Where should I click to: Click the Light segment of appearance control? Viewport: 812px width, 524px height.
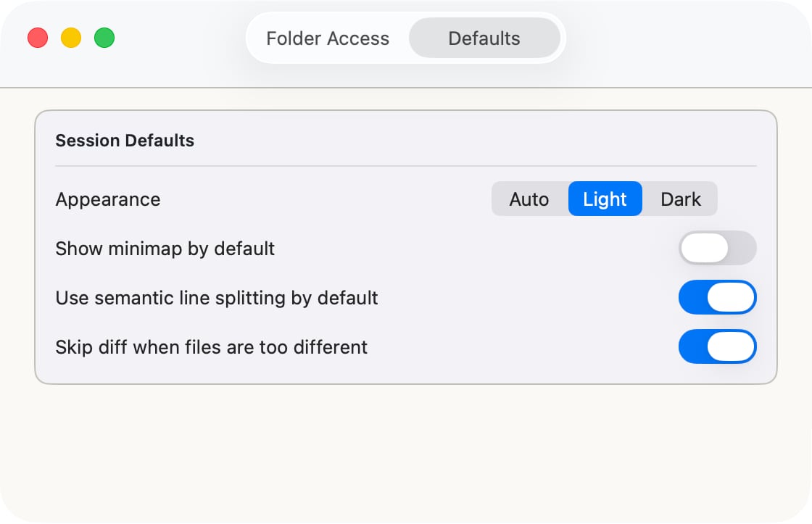click(605, 199)
